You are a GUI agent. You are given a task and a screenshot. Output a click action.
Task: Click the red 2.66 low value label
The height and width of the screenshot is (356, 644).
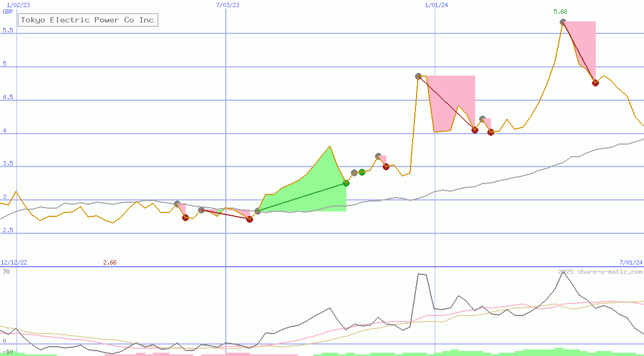tap(110, 263)
